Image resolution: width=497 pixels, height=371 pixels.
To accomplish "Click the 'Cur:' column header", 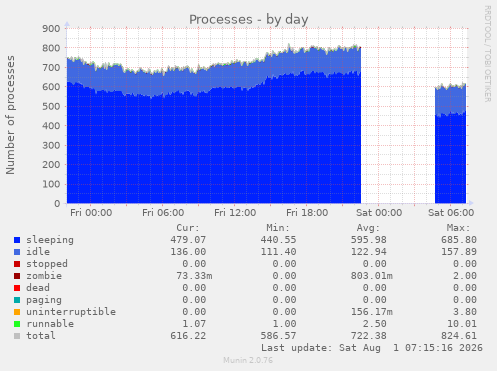I will [x=188, y=228].
